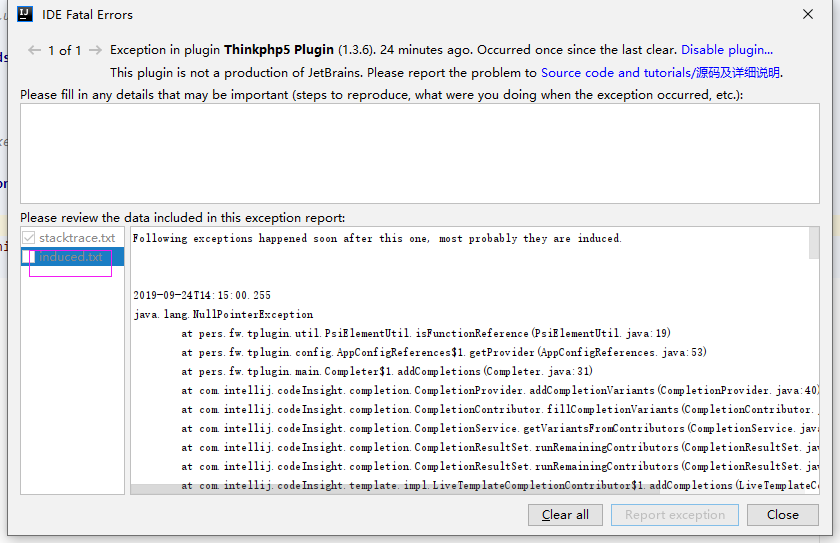Select stacktrace.txt in attachment list
This screenshot has height=543, width=840.
click(x=77, y=238)
